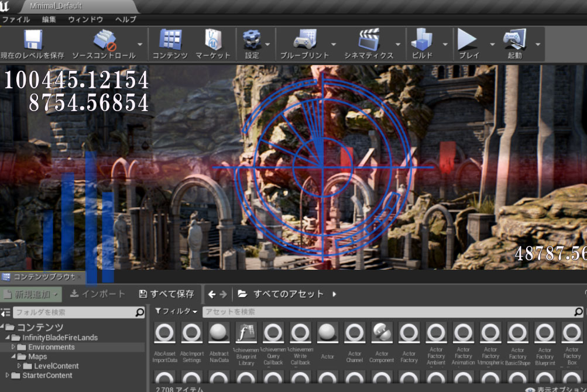The height and width of the screenshot is (392, 587).
Task: Select Actor Factory BasicShape asset
Action: tap(518, 344)
